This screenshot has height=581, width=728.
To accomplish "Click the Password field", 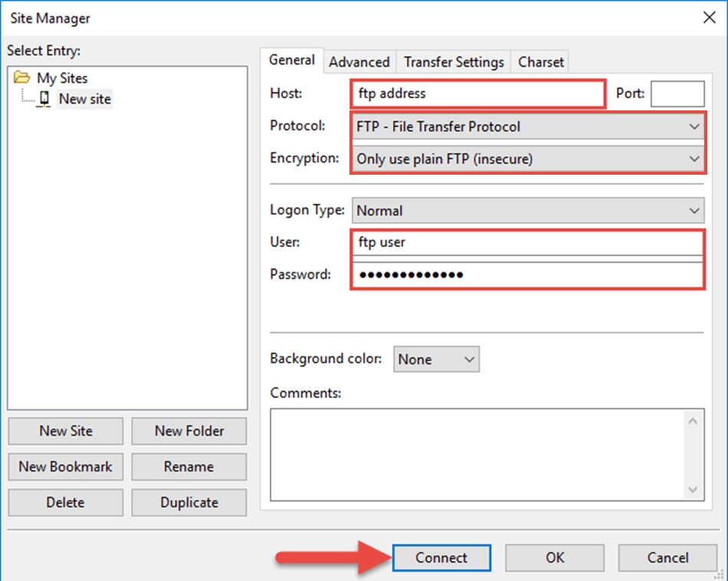I will [x=527, y=275].
